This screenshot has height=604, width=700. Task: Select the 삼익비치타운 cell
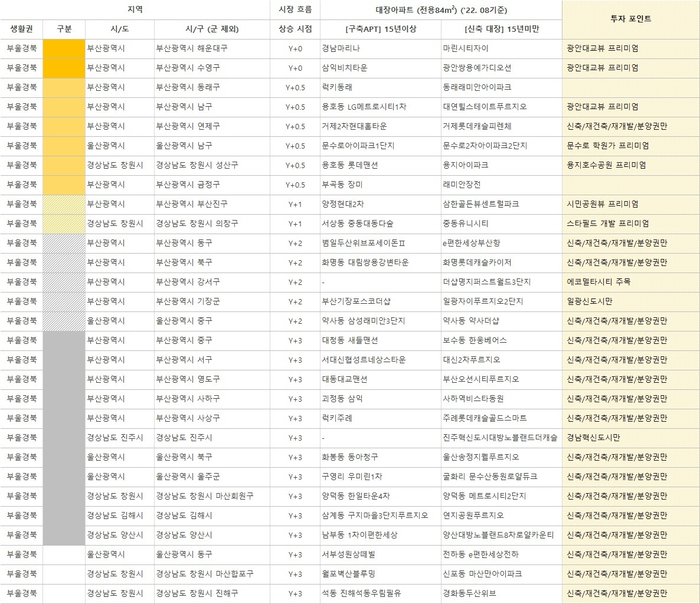[x=380, y=68]
